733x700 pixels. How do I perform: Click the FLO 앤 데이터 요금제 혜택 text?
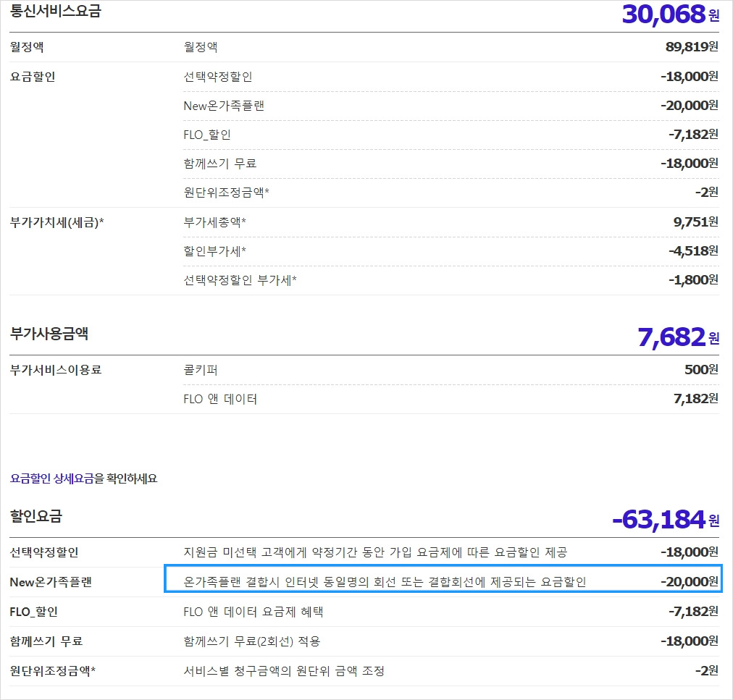point(254,612)
